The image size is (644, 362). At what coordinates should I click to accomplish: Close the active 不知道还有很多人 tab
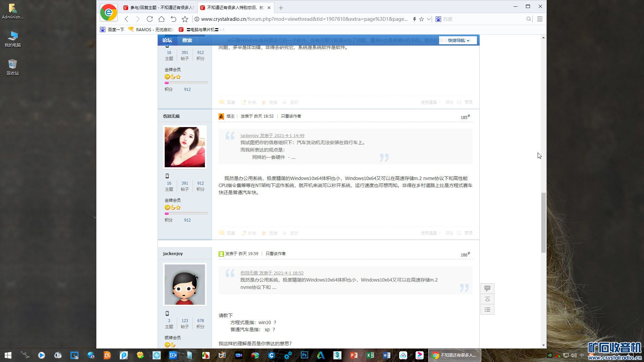[x=269, y=8]
